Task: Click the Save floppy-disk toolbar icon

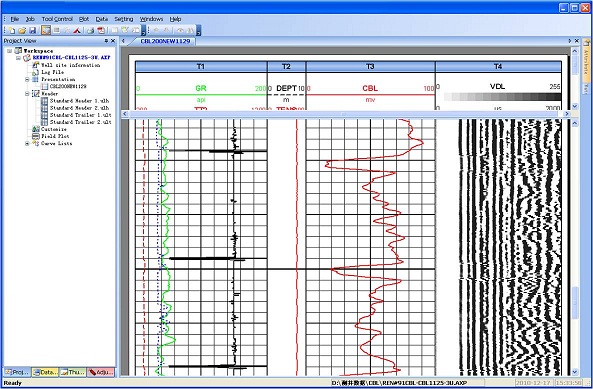Action: coord(33,30)
